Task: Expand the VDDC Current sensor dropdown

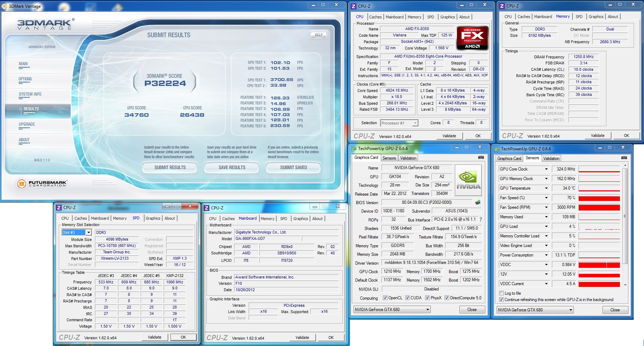Action: (546, 284)
